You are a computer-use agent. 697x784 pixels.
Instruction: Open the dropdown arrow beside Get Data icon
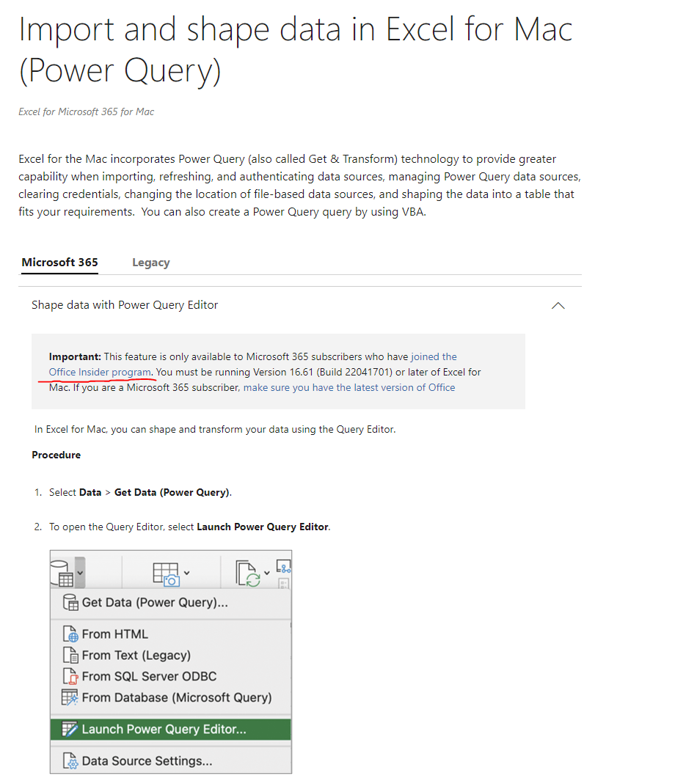[80, 573]
